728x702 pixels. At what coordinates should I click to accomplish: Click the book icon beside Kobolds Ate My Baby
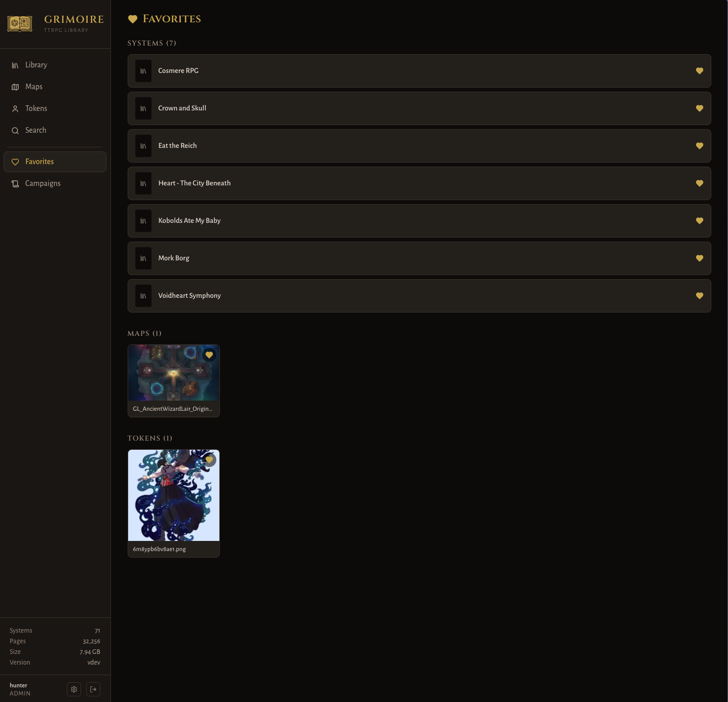pyautogui.click(x=143, y=221)
